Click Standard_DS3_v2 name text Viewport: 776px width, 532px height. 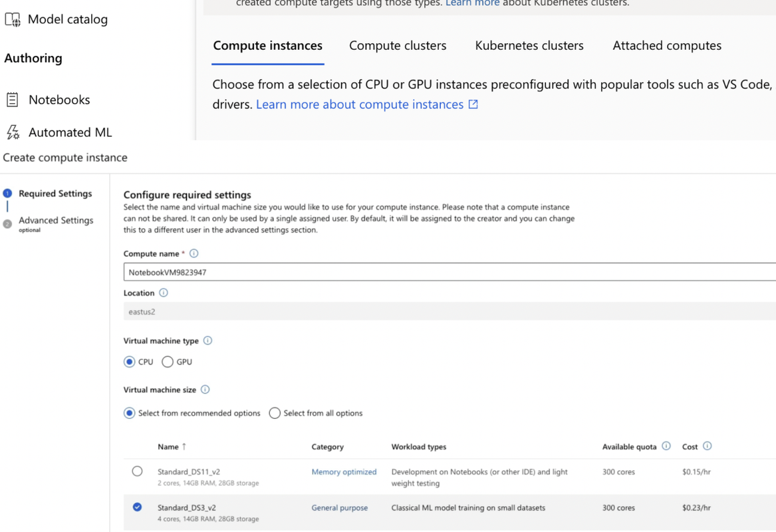[187, 507]
